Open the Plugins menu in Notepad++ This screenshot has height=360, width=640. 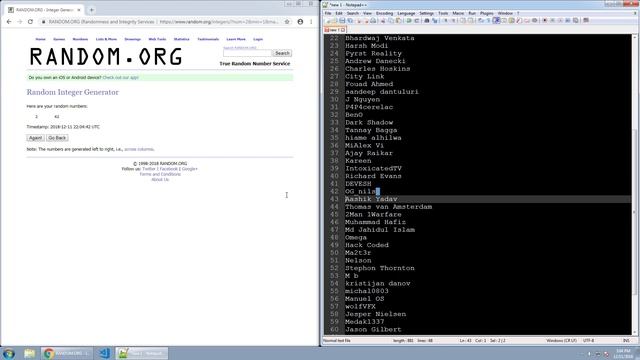pyautogui.click(x=487, y=13)
